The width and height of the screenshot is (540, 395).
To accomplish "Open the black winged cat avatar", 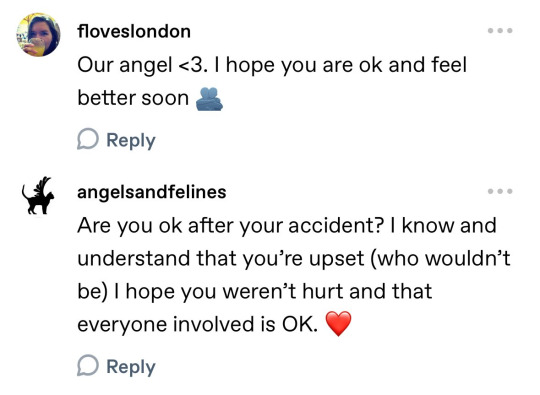I will (38, 196).
